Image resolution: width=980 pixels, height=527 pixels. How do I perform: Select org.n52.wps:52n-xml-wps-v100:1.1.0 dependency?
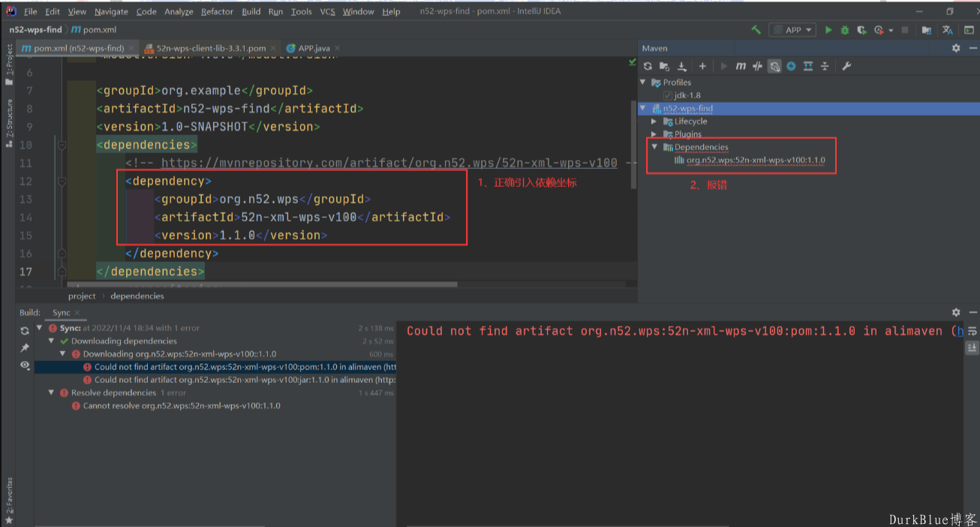point(756,160)
